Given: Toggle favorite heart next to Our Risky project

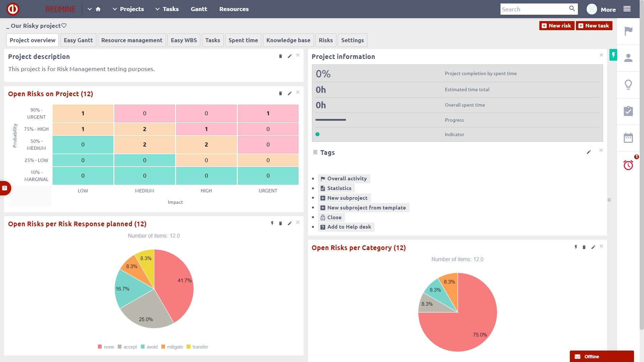Looking at the screenshot, I should [x=64, y=25].
